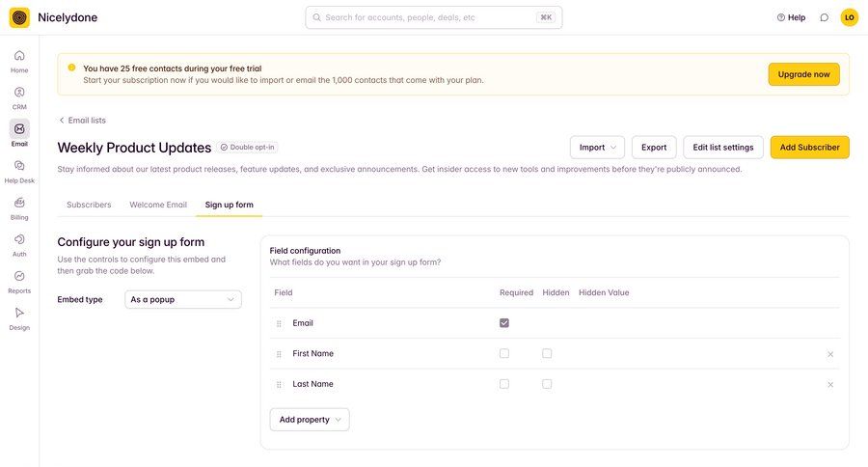This screenshot has height=467, width=868.
Task: Expand the Import dropdown menu
Action: tap(597, 148)
